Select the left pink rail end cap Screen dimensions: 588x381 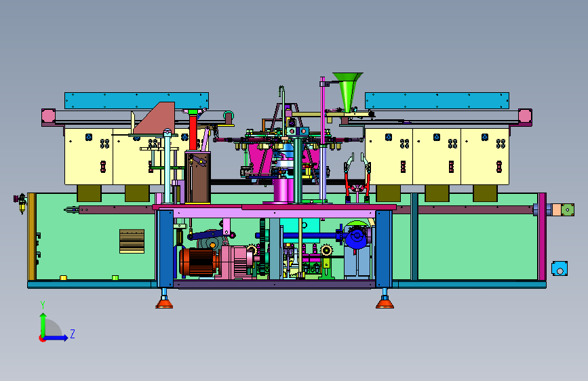click(x=48, y=116)
